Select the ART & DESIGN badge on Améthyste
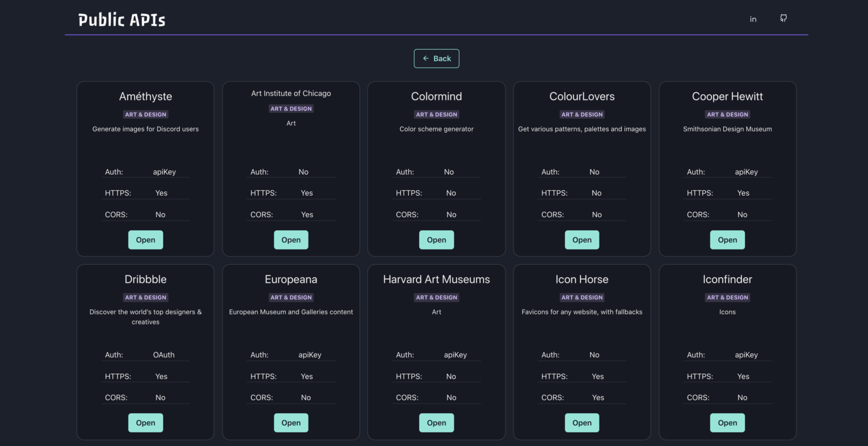 [x=145, y=114]
